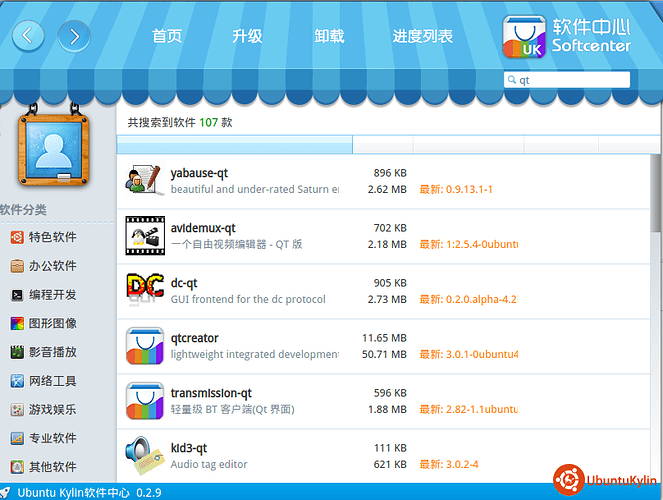Focus the search box containing qt
The width and height of the screenshot is (663, 500).
coord(567,80)
